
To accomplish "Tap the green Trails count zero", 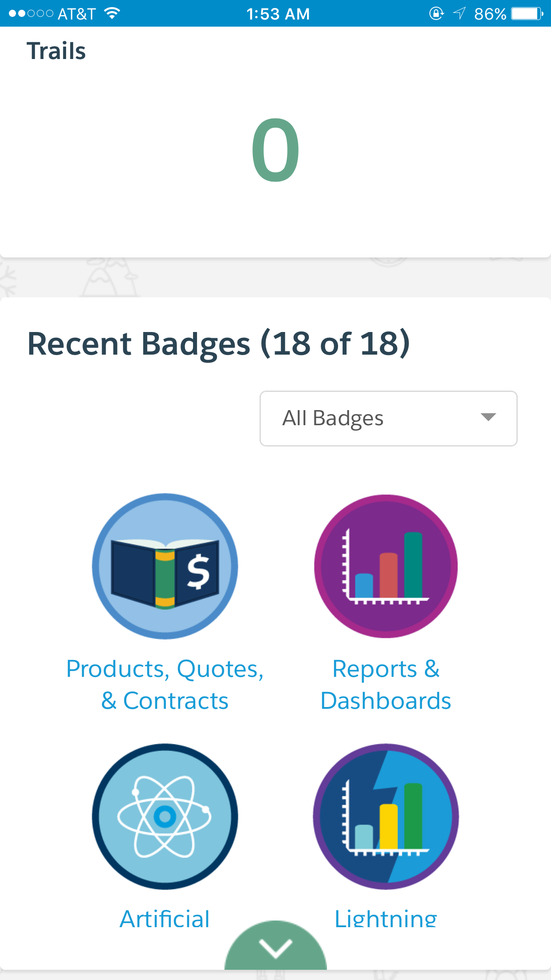I will pyautogui.click(x=275, y=150).
